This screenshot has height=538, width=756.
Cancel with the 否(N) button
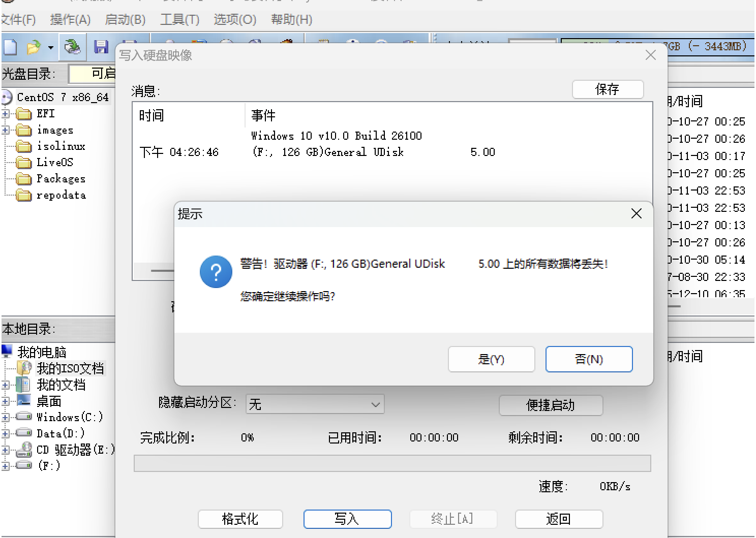(x=589, y=359)
